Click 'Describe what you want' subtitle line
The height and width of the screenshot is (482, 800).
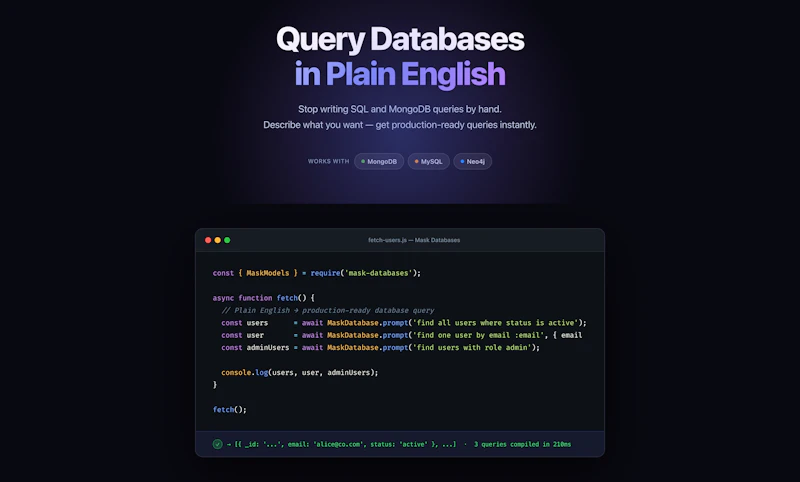pyautogui.click(x=400, y=125)
